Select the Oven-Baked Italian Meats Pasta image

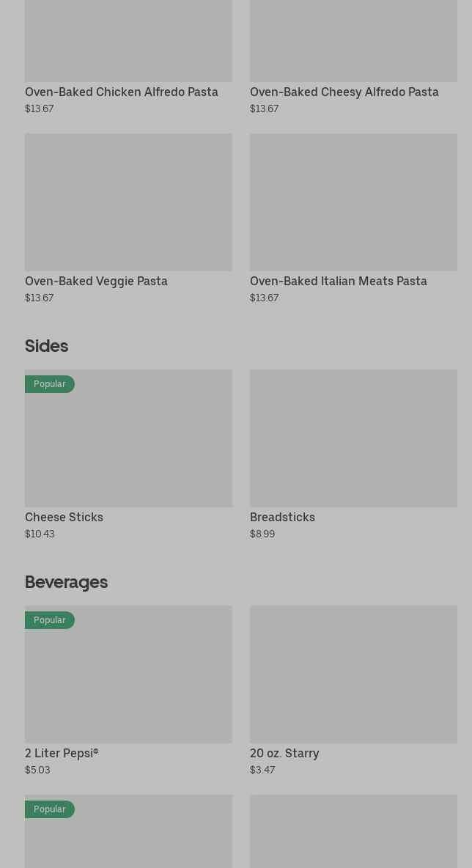click(x=353, y=202)
